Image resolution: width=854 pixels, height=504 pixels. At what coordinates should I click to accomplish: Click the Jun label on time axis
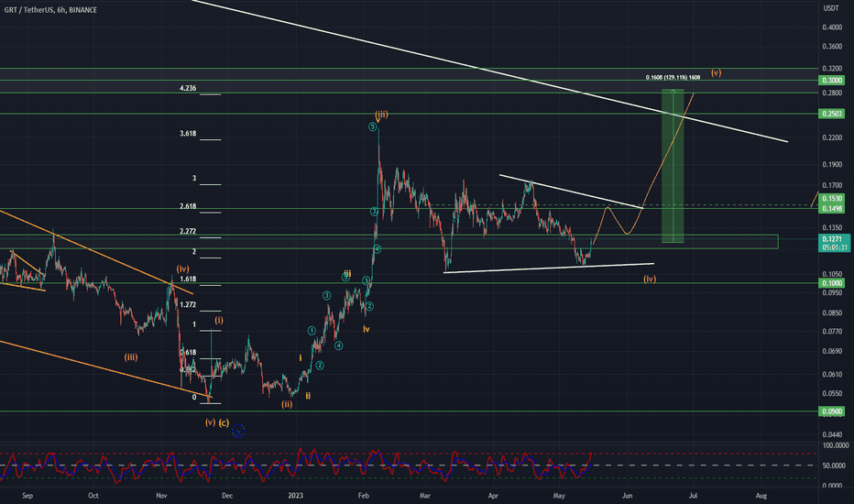point(627,496)
